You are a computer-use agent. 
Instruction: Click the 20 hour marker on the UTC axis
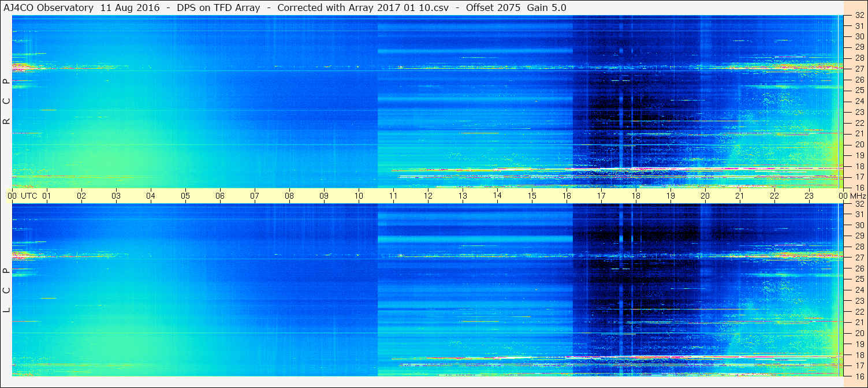click(705, 196)
